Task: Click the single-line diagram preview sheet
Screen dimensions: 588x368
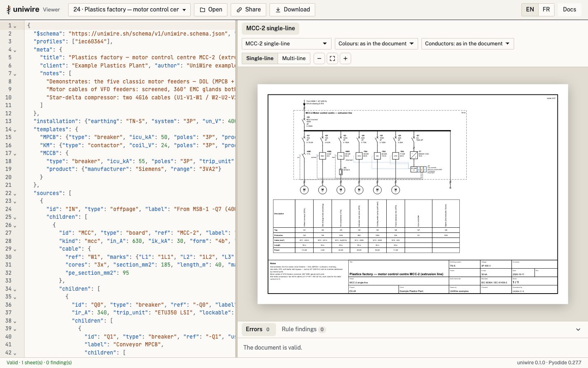Action: [412, 194]
